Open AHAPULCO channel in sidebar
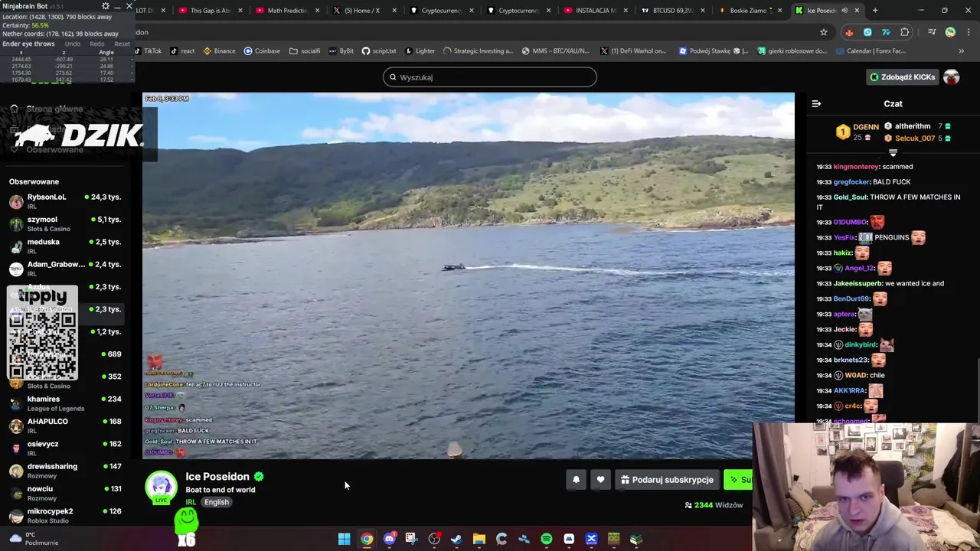 click(x=65, y=425)
